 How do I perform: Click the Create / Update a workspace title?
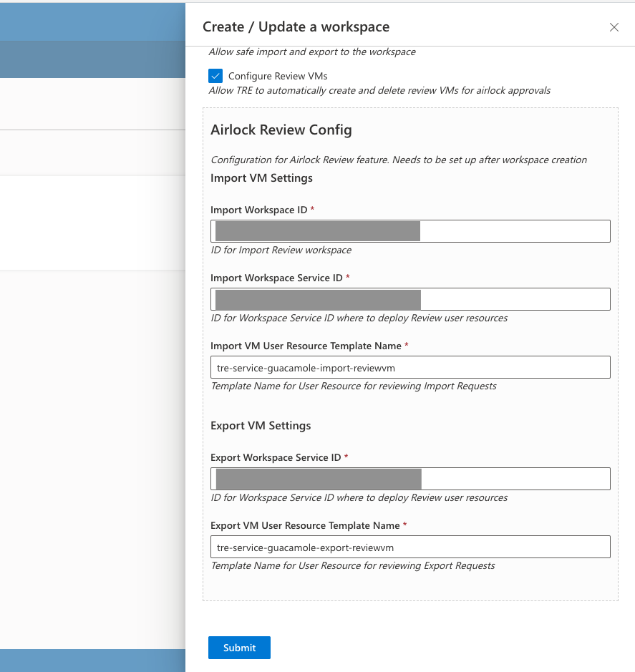click(x=296, y=27)
